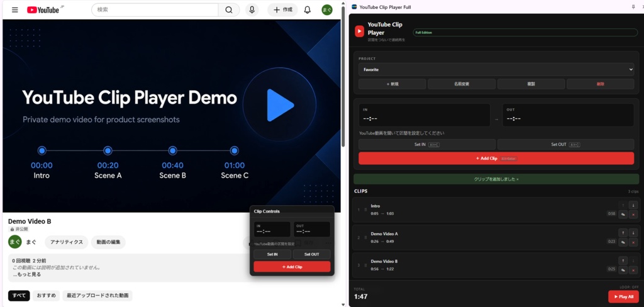Select the 最近アップロードされた動画 chip
This screenshot has height=307, width=644.
click(97, 296)
